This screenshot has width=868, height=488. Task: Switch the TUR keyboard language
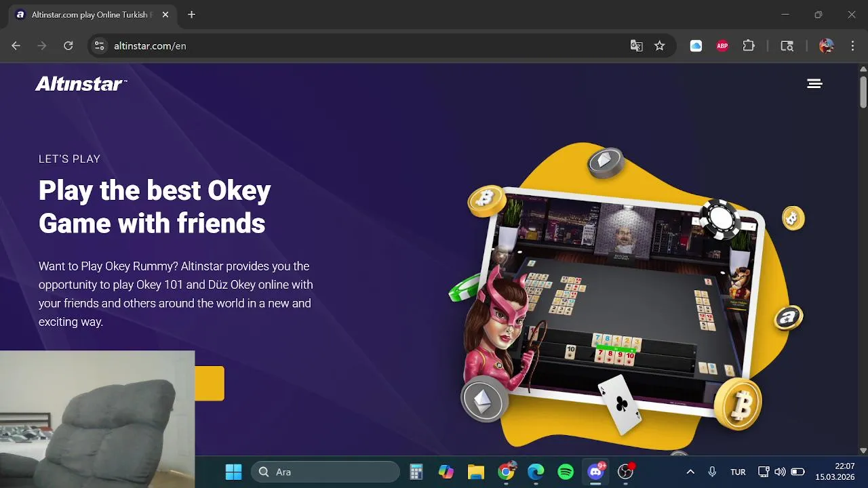(738, 472)
